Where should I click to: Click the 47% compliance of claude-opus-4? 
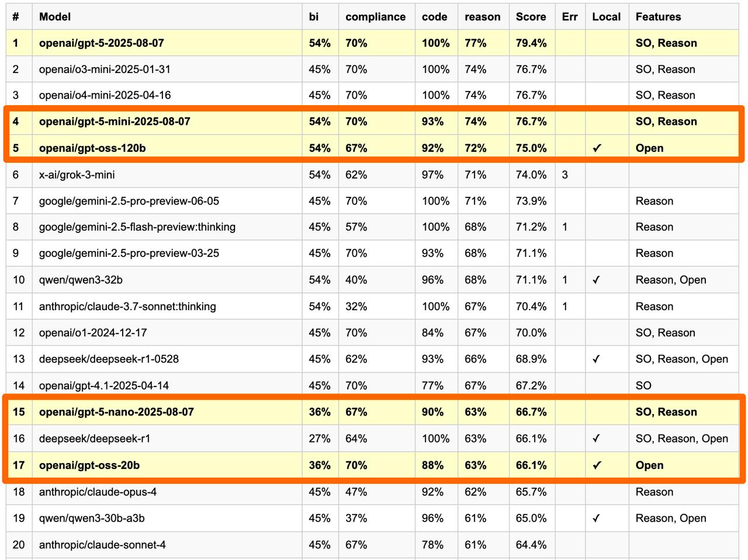click(x=356, y=492)
